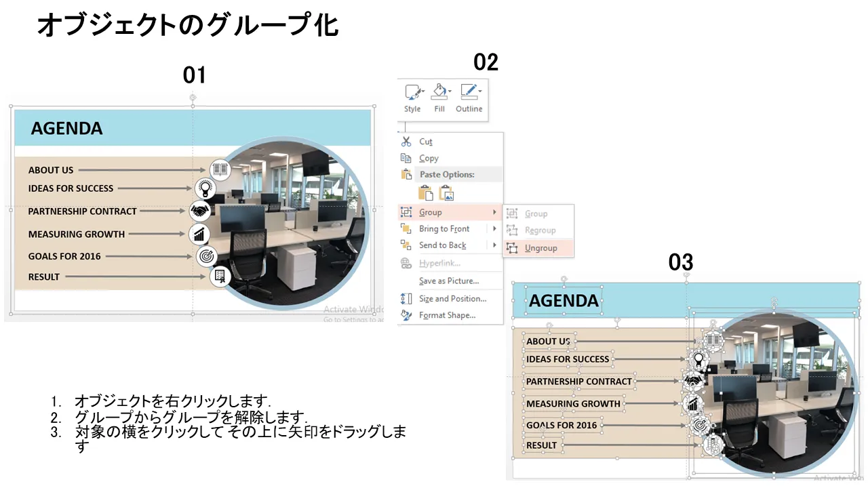Click the book icon beside ABOUT US in image 01
Image resolution: width=868 pixels, height=488 pixels.
(220, 169)
